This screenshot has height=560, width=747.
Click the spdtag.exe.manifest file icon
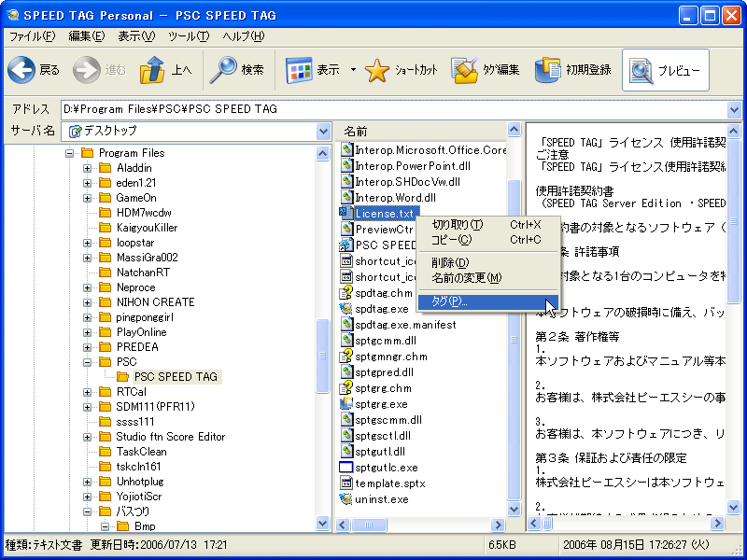tap(346, 325)
